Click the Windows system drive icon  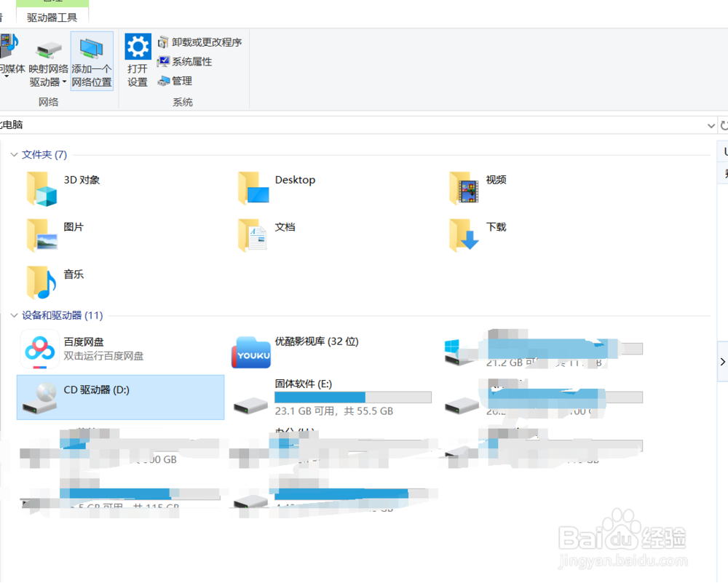pyautogui.click(x=457, y=352)
